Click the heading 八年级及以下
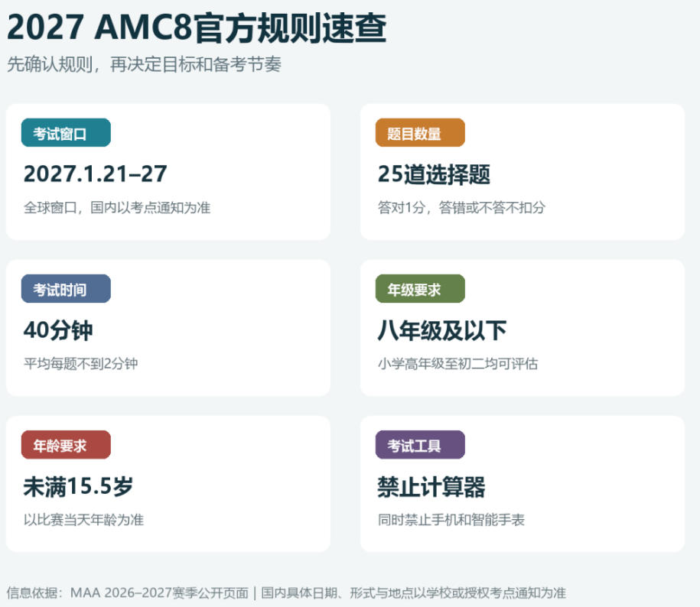700x607 pixels. 442,330
